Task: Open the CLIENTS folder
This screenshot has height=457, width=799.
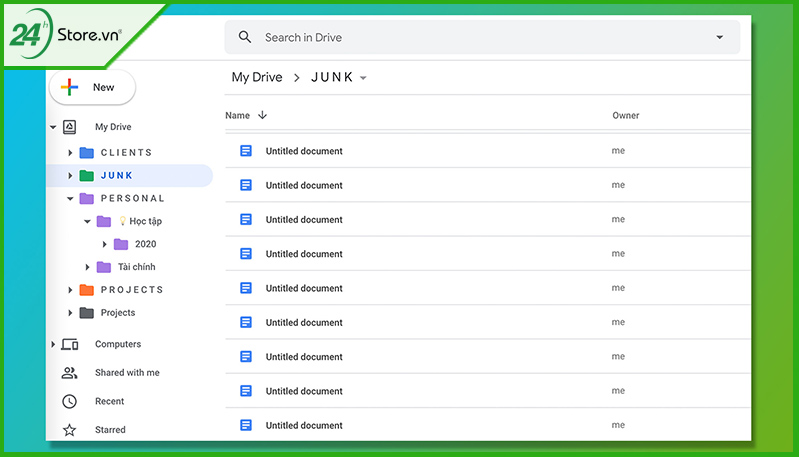Action: pos(126,152)
